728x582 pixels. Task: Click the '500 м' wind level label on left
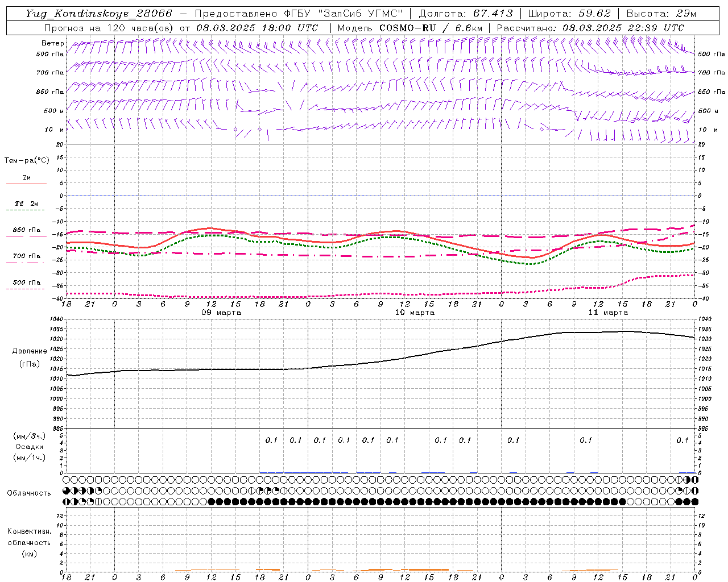(x=55, y=111)
